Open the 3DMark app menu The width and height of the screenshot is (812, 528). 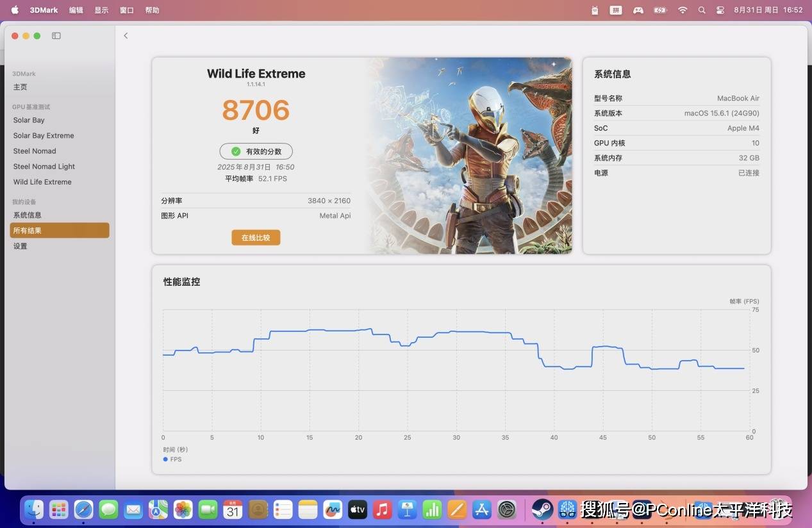[x=44, y=10]
